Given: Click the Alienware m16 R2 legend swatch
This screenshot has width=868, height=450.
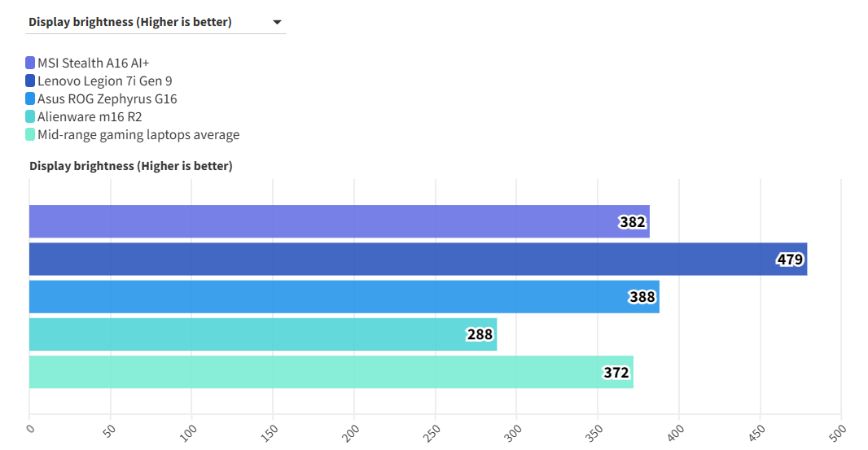Looking at the screenshot, I should point(30,116).
